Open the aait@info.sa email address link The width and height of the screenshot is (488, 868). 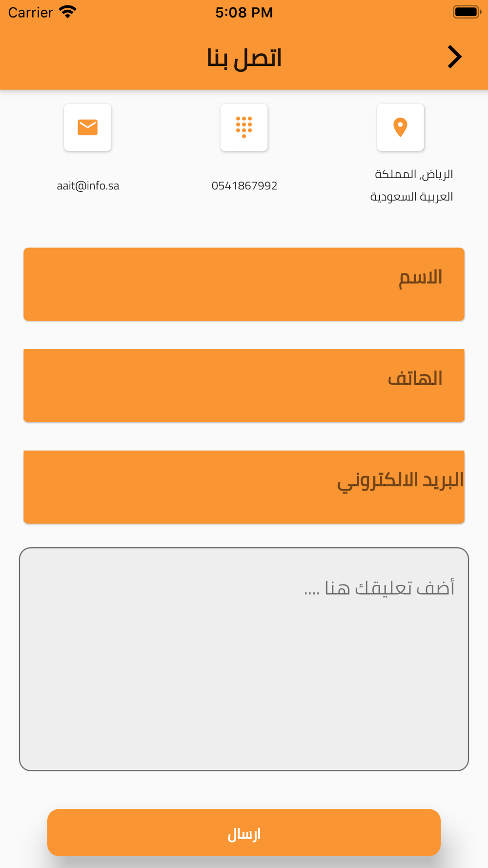88,186
